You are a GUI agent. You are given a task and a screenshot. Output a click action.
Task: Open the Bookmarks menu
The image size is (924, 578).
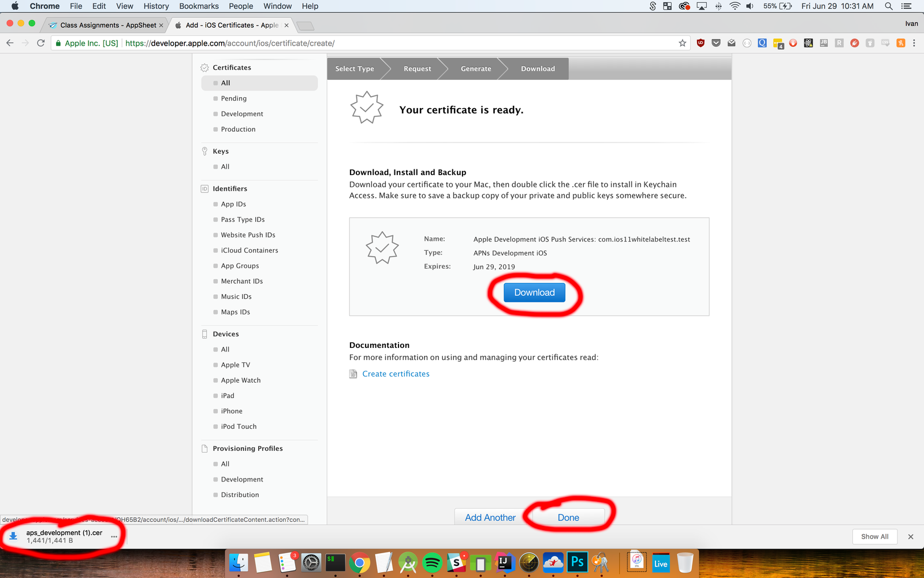(199, 6)
